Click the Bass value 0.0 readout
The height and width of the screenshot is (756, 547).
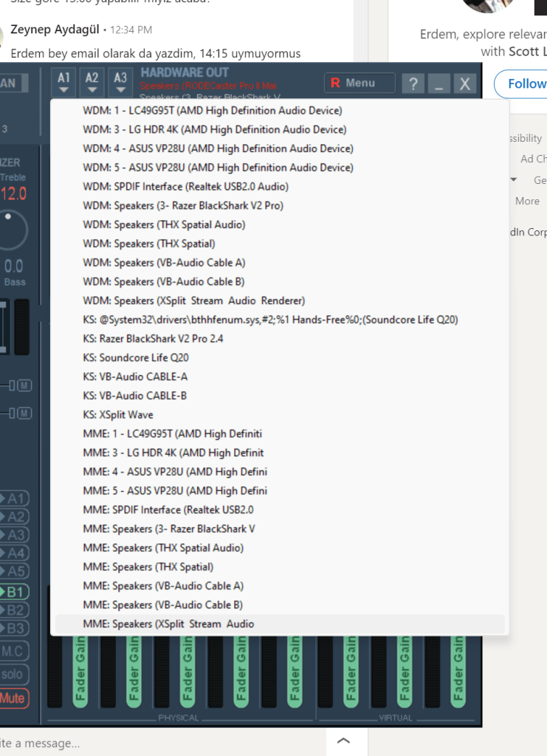point(13,266)
